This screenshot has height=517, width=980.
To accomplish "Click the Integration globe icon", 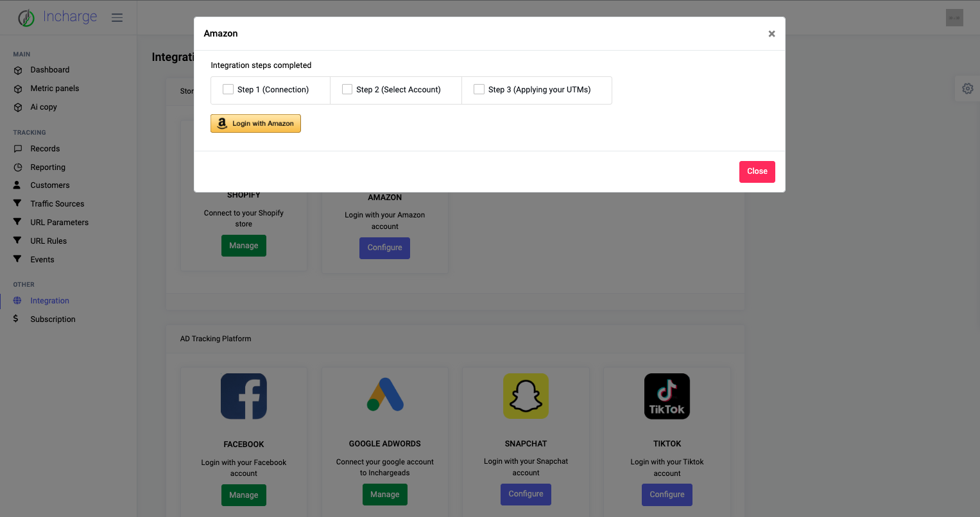I will point(17,300).
